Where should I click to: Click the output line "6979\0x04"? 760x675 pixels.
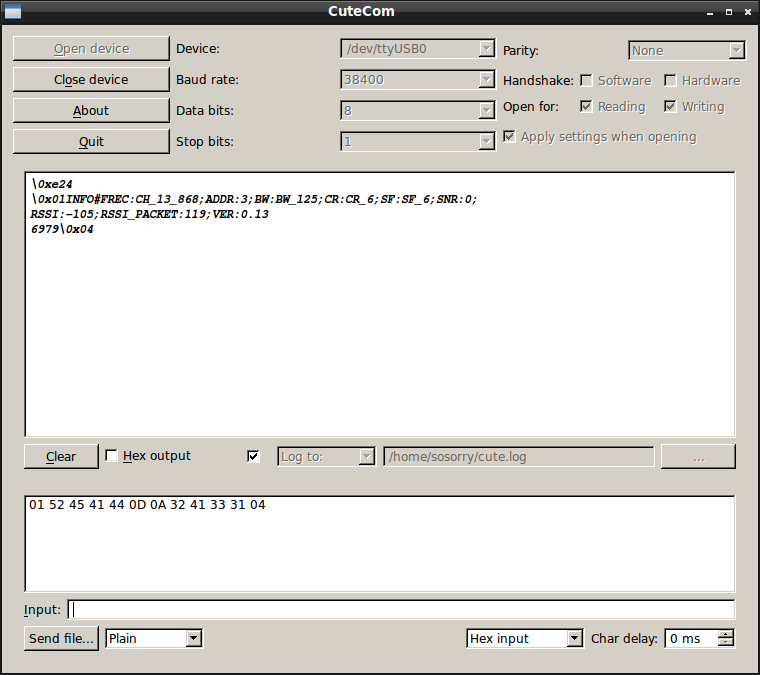[x=62, y=229]
